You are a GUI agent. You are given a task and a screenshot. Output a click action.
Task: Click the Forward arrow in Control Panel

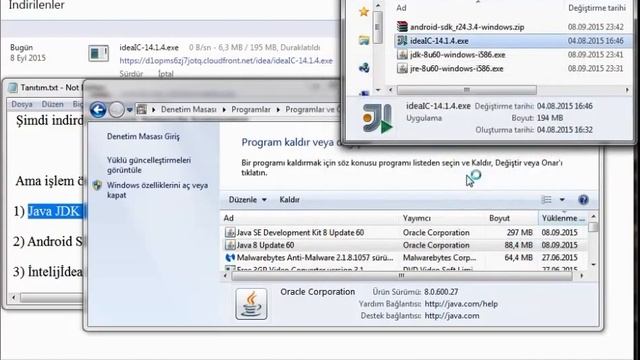pyautogui.click(x=117, y=109)
